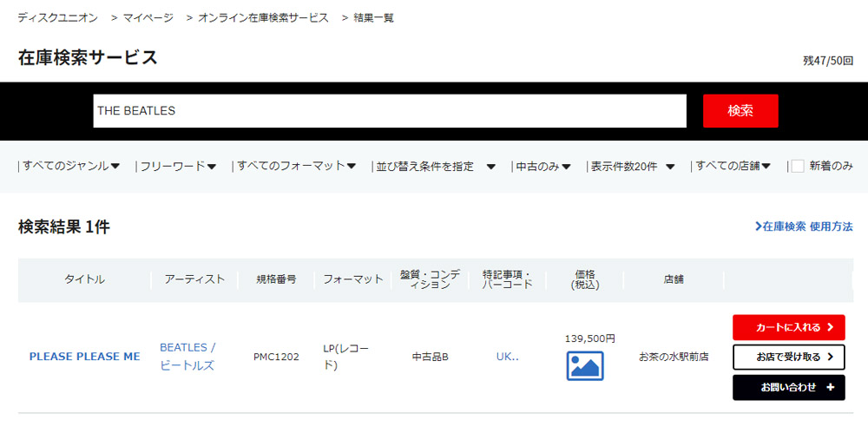Expand the 表示件数20件 results count dropdown
Viewport: 868px width, 440px height.
(631, 166)
